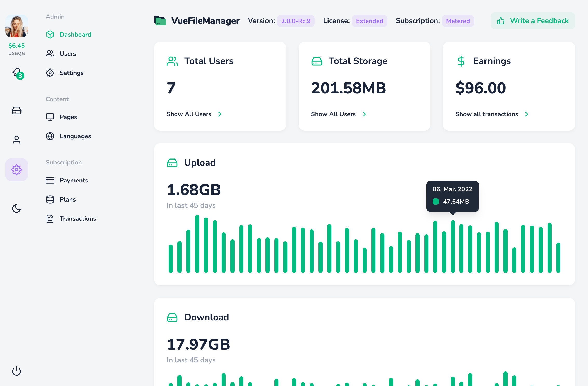Toggle dark mode with moon icon
The image size is (588, 386).
click(x=17, y=209)
